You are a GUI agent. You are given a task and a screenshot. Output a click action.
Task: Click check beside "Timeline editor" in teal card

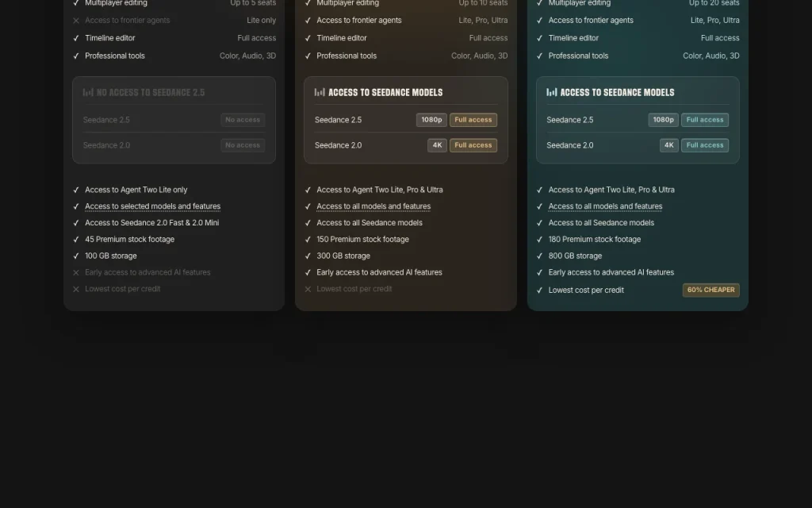539,38
